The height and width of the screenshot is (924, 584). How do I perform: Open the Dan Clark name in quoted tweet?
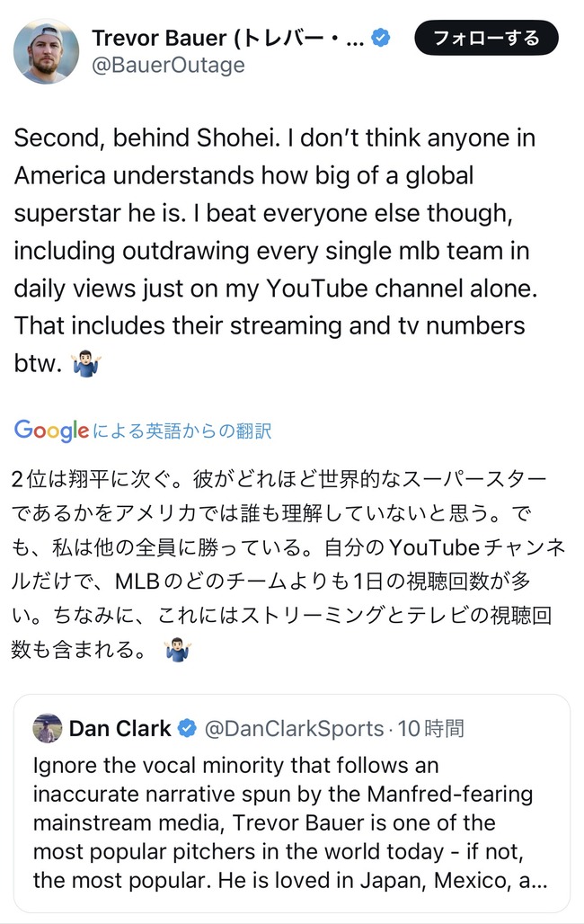[x=119, y=728]
